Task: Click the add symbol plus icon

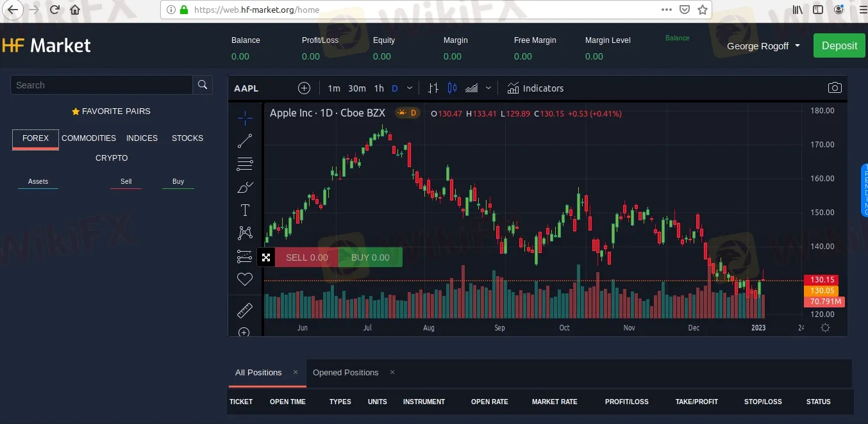Action: pos(304,88)
